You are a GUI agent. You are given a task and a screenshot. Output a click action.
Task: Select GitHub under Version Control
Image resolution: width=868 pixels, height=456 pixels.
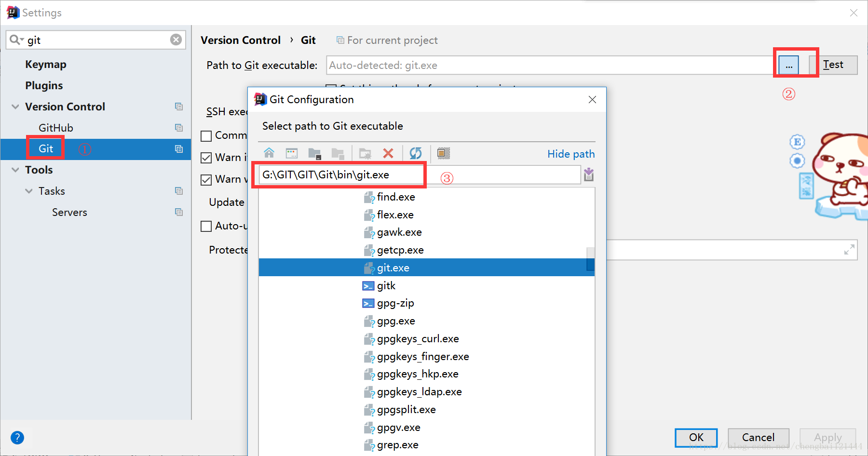tap(56, 128)
